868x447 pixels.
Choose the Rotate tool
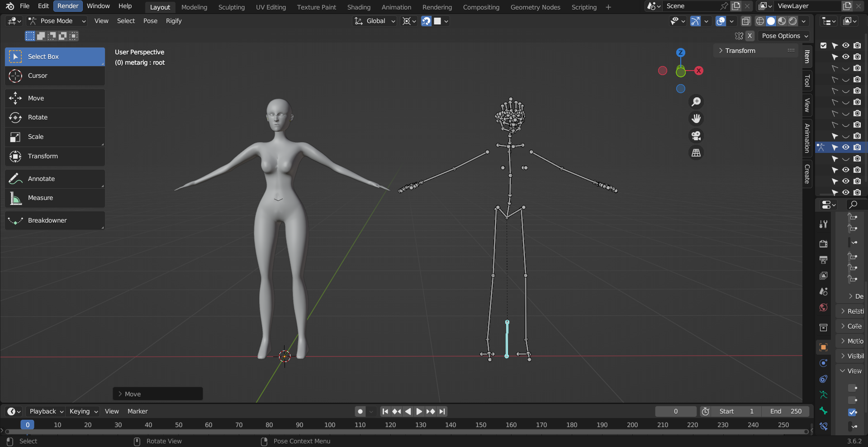pos(55,117)
